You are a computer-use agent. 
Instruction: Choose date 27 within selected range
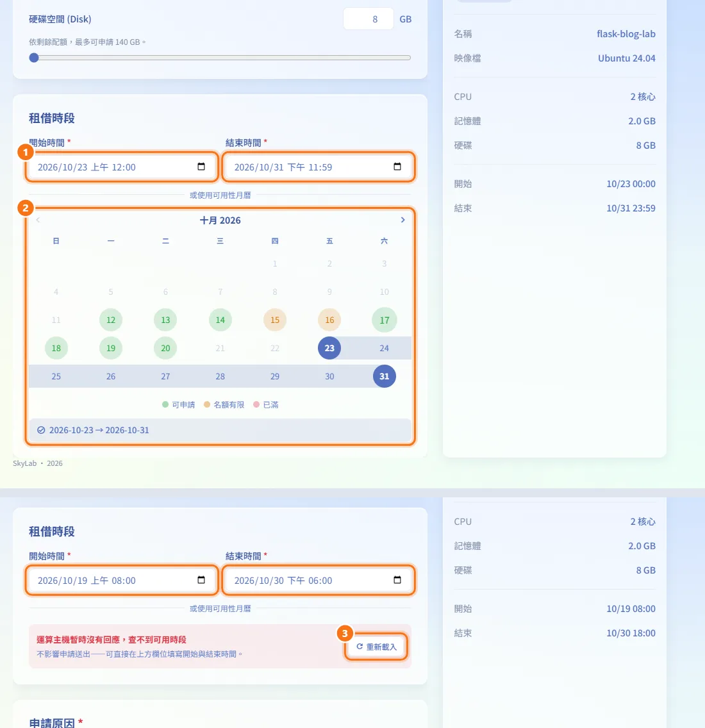click(x=165, y=376)
